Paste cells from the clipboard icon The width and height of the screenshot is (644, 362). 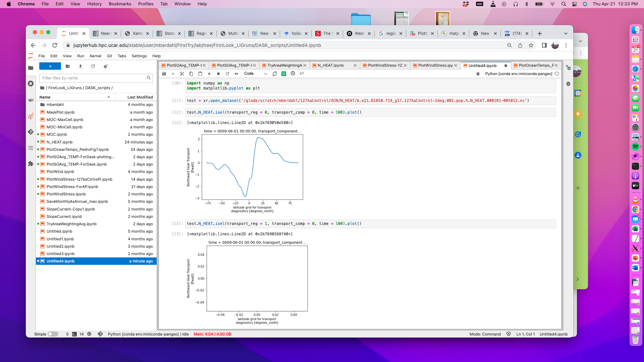point(200,74)
